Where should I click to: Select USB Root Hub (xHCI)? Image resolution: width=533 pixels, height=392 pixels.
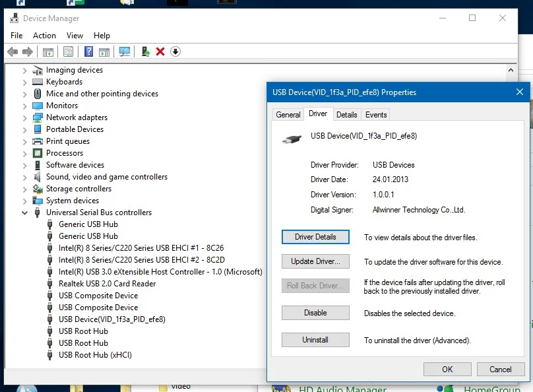pyautogui.click(x=95, y=355)
